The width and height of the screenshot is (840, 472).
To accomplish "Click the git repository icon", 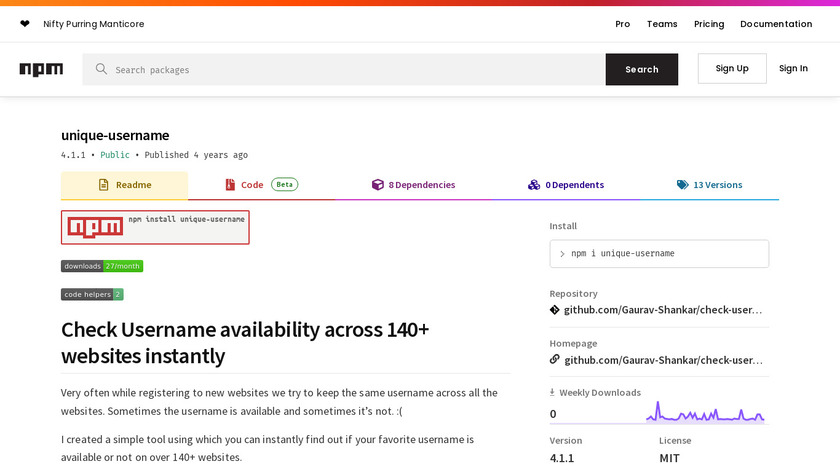I will [555, 310].
